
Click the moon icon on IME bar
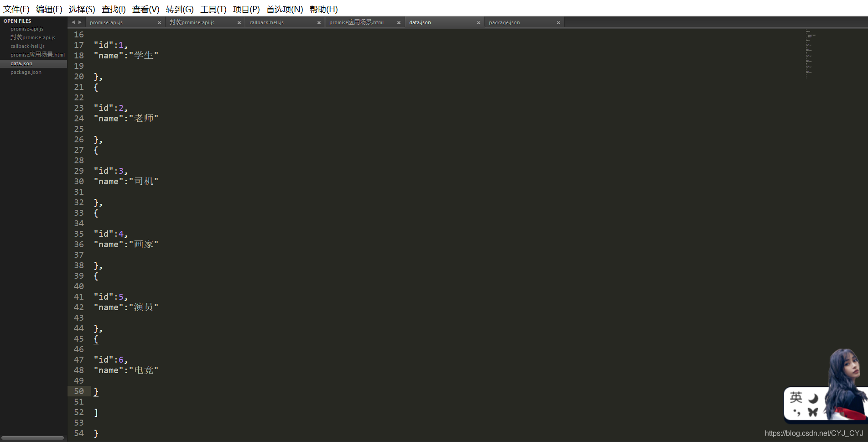813,399
